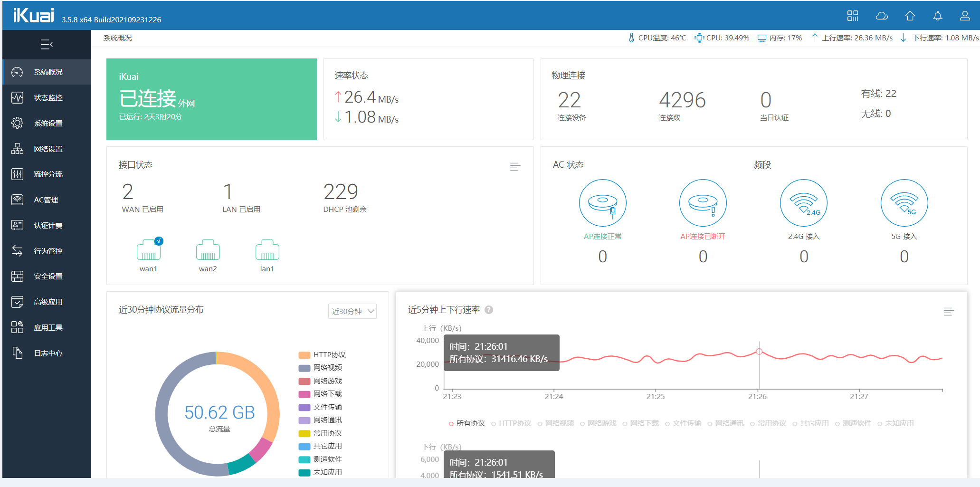Click the 229 DHCP 池剩余 value

pyautogui.click(x=341, y=192)
